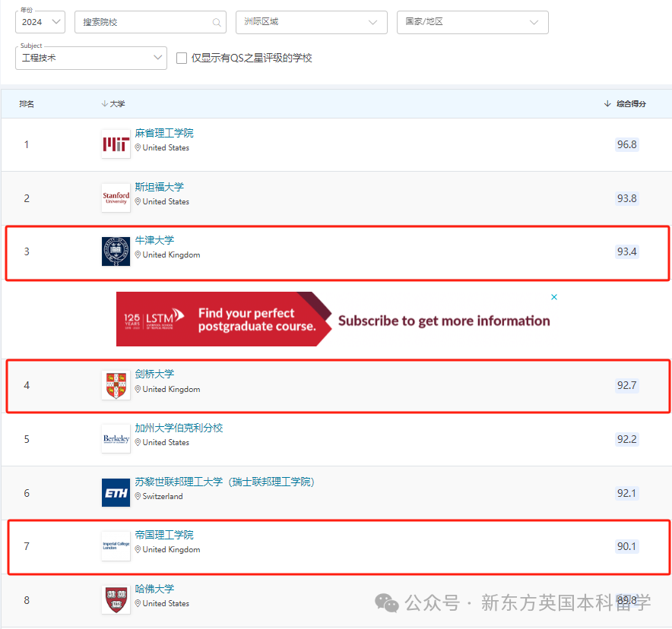Image resolution: width=672 pixels, height=629 pixels.
Task: Tick the QS Stars rated schools checkbox
Action: pos(182,58)
